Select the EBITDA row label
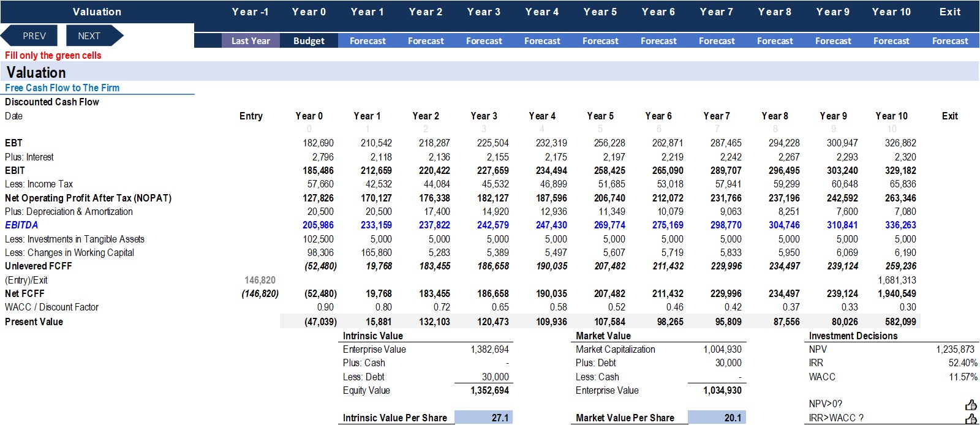 coord(21,225)
